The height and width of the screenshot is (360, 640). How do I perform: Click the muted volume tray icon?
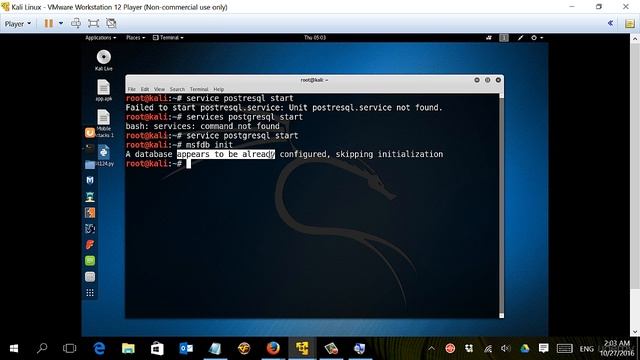pos(506,348)
